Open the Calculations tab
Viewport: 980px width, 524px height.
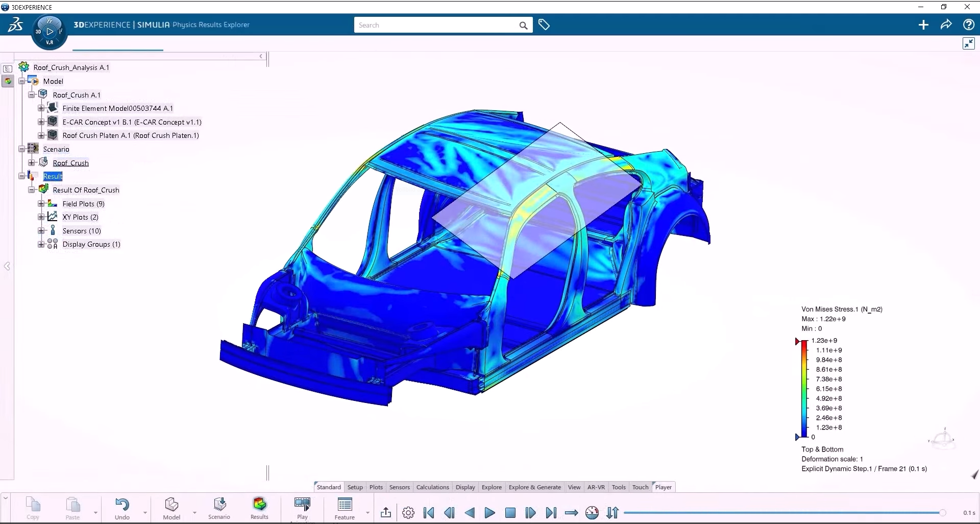tap(432, 487)
